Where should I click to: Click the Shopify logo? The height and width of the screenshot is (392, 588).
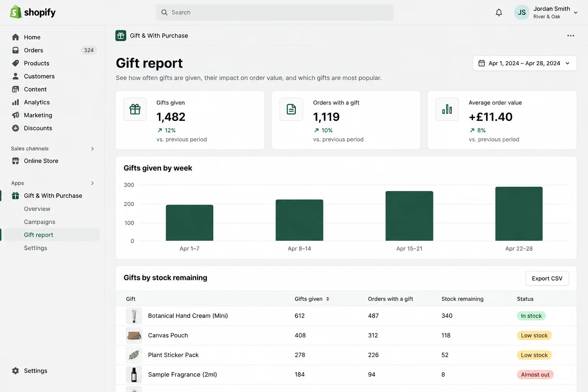33,12
